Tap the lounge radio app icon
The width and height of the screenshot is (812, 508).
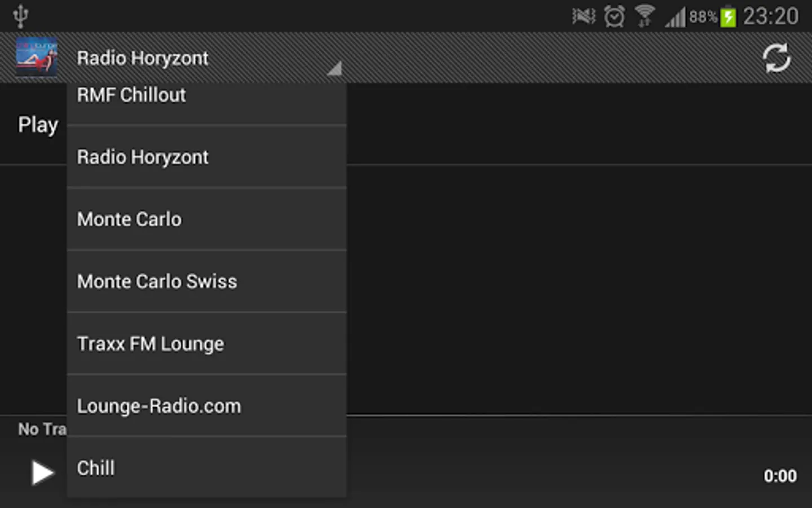pyautogui.click(x=36, y=57)
